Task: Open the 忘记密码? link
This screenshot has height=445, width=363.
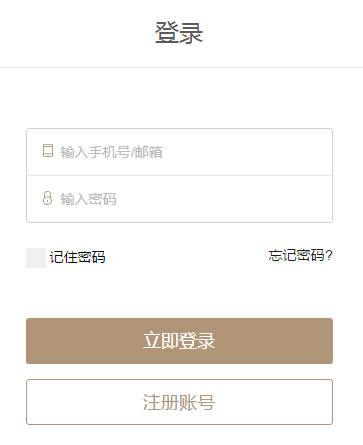Action: tap(300, 256)
